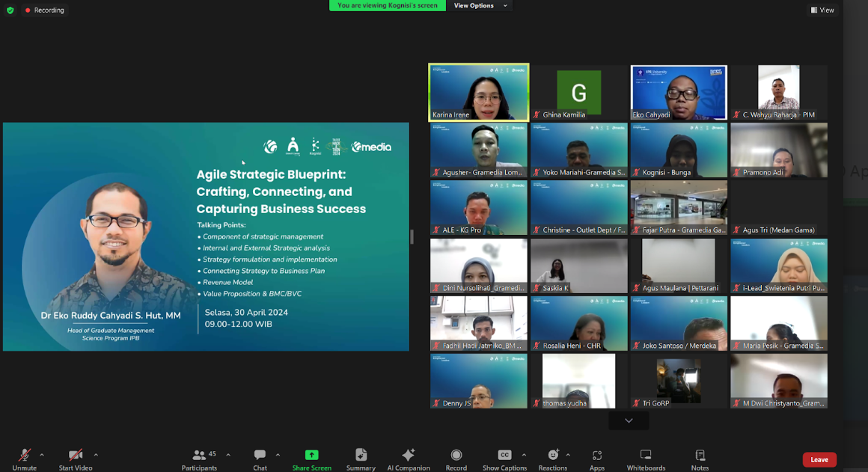Click 'Revenue Model' talking point
This screenshot has height=472, width=868.
point(227,282)
